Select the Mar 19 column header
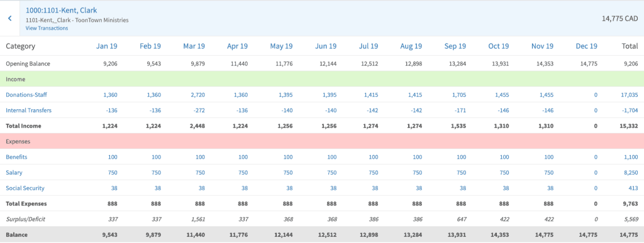 (x=194, y=46)
